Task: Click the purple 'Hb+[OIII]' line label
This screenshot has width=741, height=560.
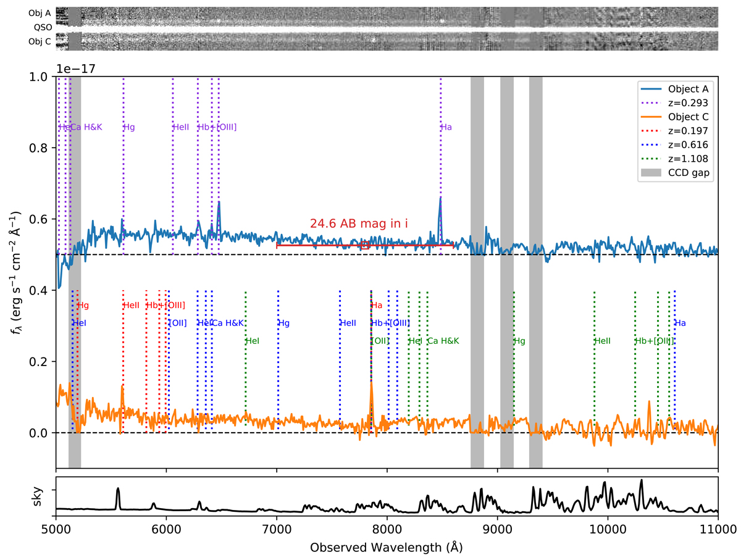Action: [x=217, y=127]
